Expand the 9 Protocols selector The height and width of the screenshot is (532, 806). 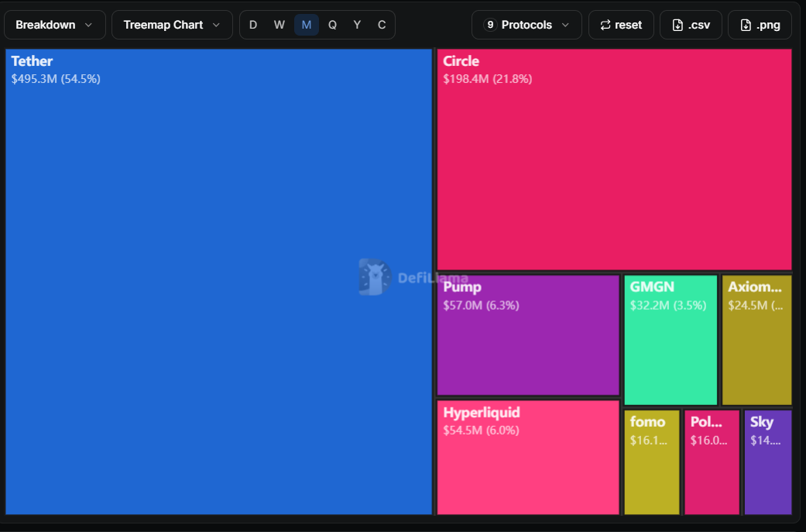pyautogui.click(x=526, y=25)
